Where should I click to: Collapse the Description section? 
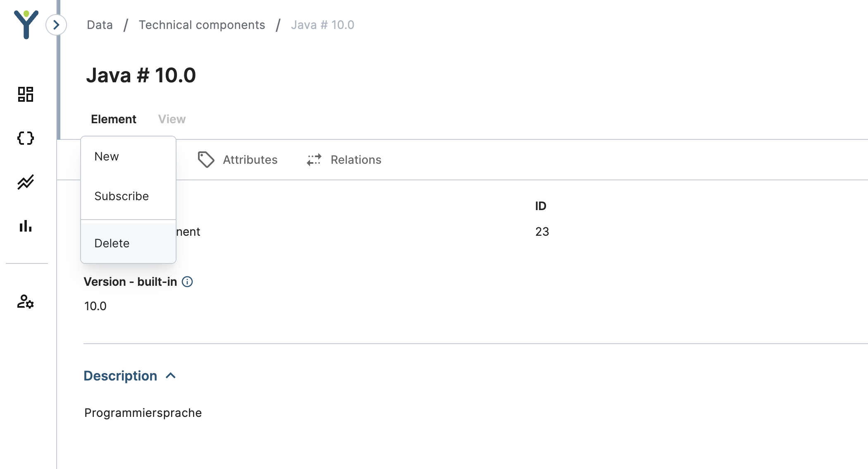point(171,376)
